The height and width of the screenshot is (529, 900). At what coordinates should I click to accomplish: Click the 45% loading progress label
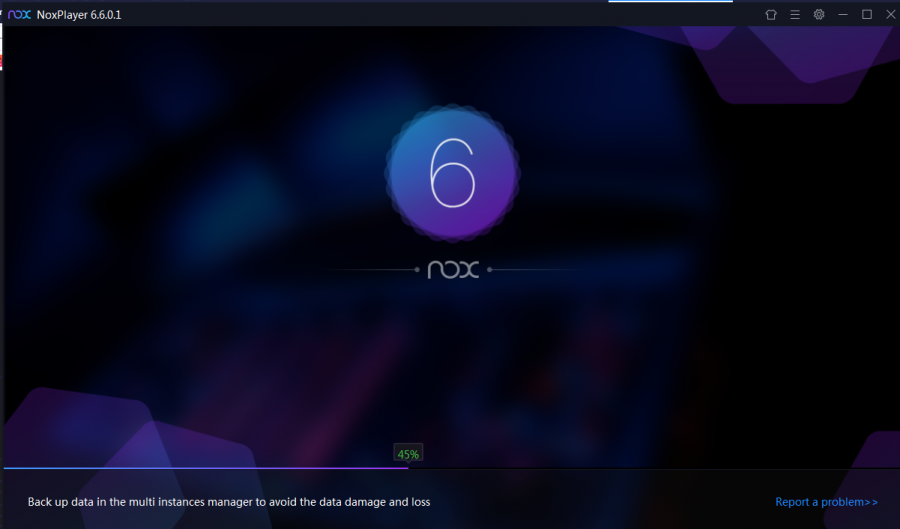coord(408,454)
